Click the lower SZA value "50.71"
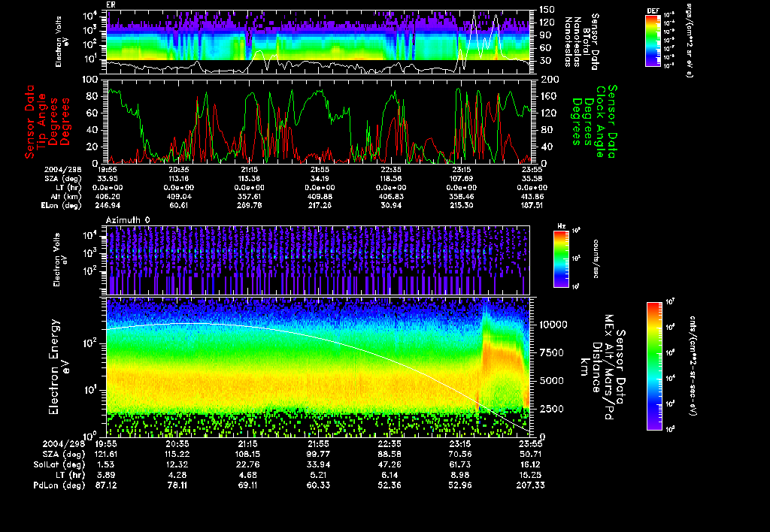 point(530,454)
